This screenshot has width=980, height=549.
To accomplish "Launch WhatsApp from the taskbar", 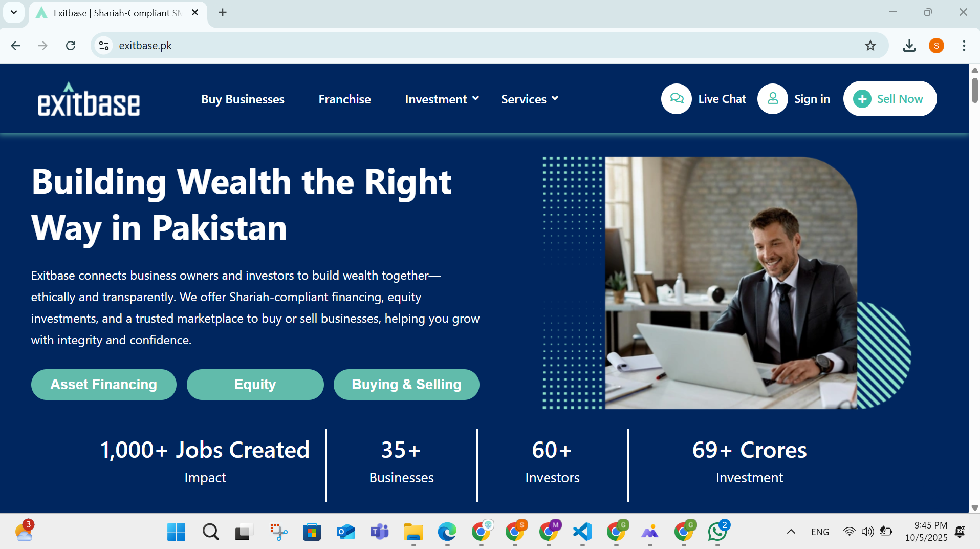I will 717,532.
